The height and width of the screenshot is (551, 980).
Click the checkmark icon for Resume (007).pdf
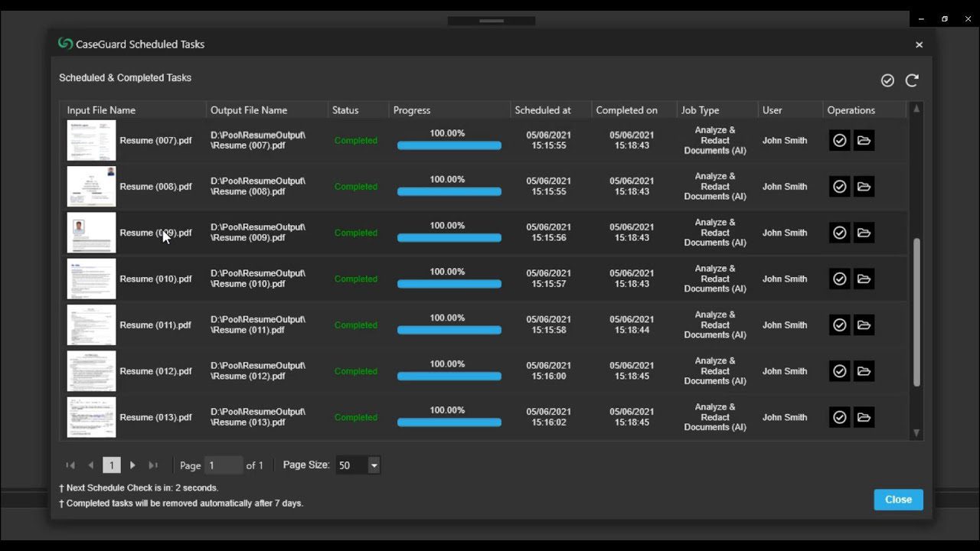(x=840, y=141)
